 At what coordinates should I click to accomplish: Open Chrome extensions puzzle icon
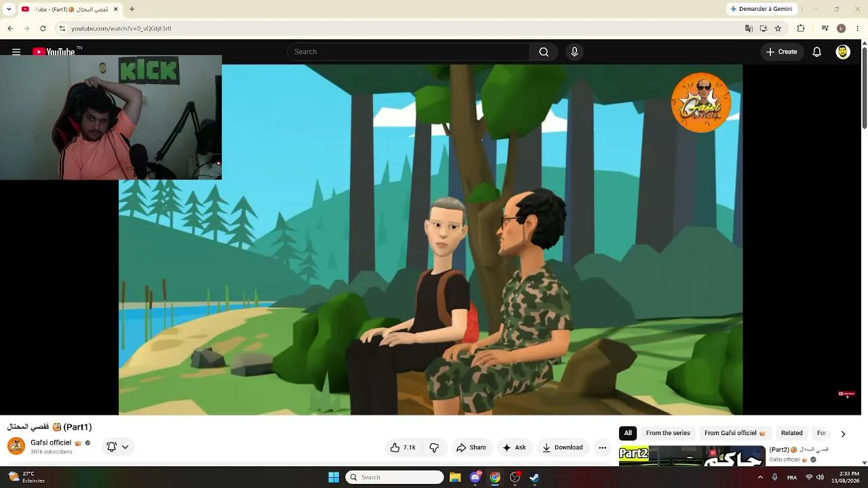[801, 28]
